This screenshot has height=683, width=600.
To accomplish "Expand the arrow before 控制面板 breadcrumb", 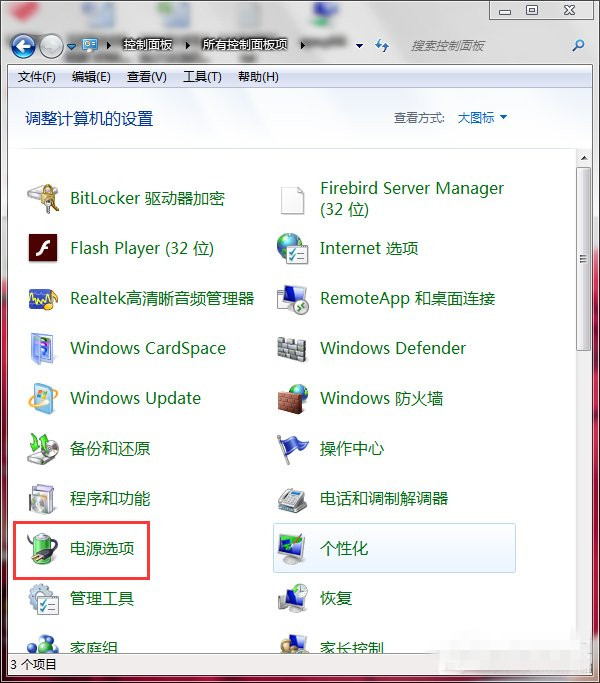I will coord(108,45).
